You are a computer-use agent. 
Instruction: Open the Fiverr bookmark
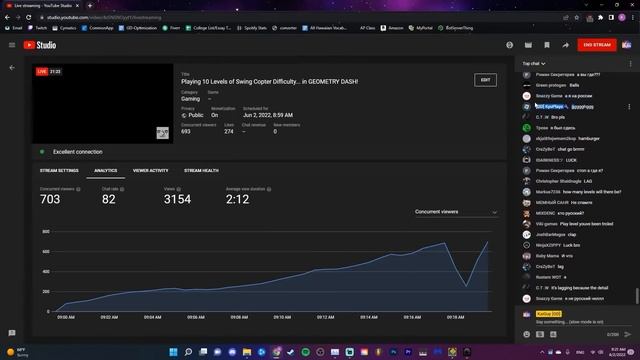tap(171, 28)
